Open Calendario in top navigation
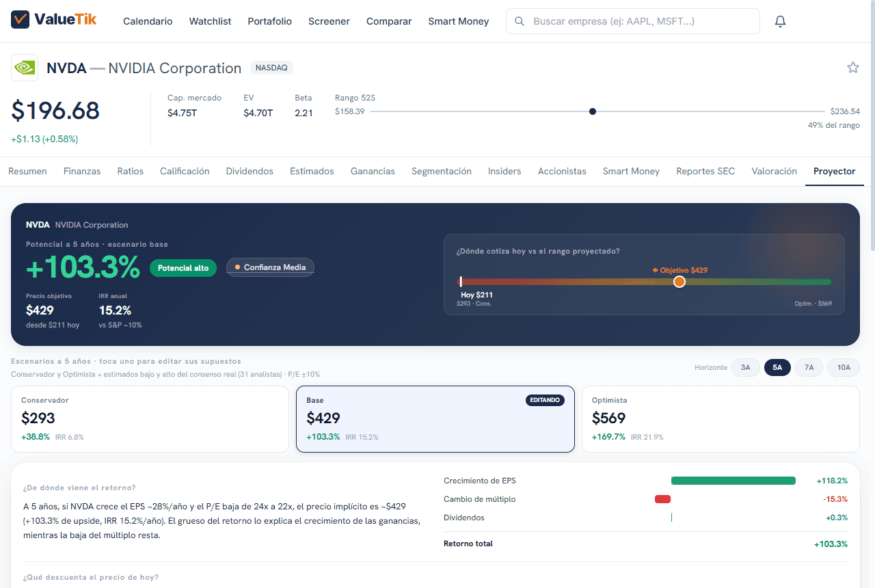 [148, 21]
